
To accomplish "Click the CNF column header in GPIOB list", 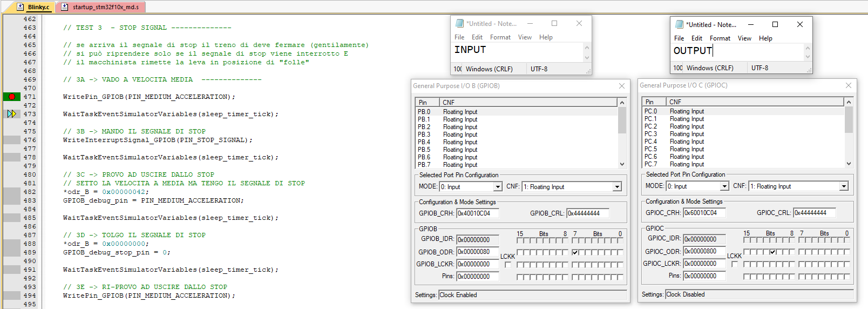I will tap(528, 102).
